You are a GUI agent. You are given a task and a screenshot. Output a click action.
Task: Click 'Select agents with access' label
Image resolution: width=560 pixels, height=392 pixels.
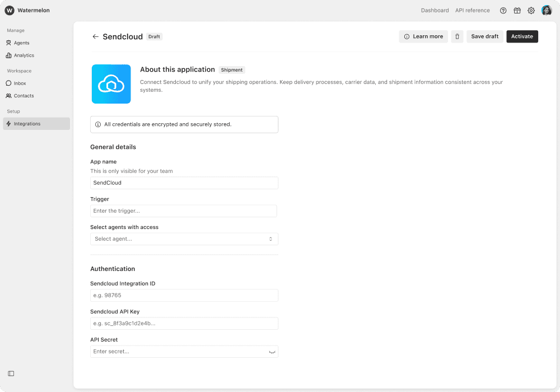tap(124, 227)
